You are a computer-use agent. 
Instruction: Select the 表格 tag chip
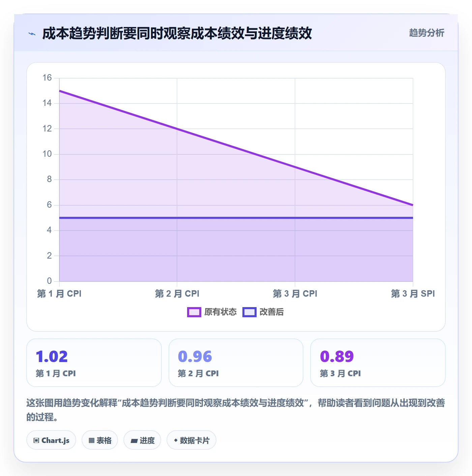100,440
